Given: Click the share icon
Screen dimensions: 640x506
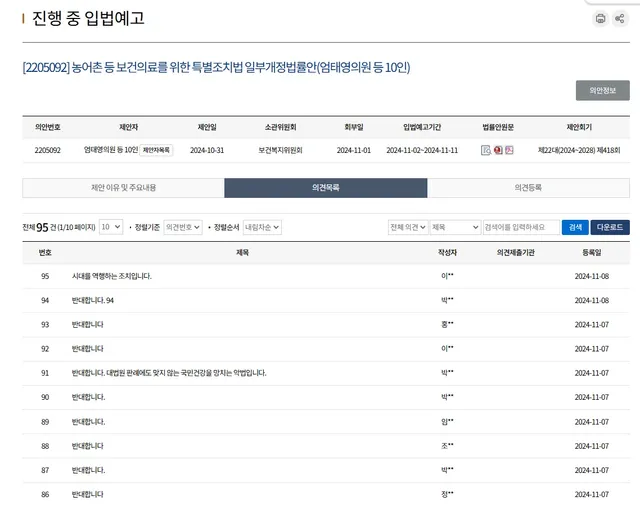Looking at the screenshot, I should click(621, 19).
